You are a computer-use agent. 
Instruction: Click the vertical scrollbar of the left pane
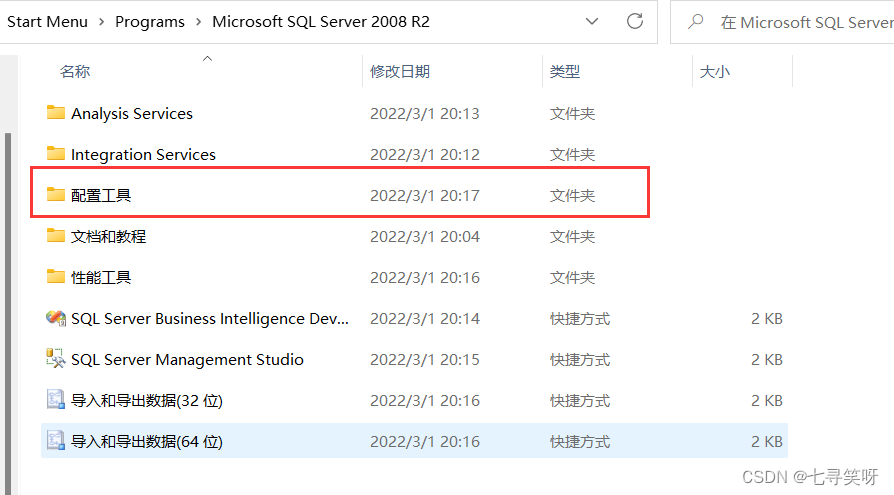[7, 314]
